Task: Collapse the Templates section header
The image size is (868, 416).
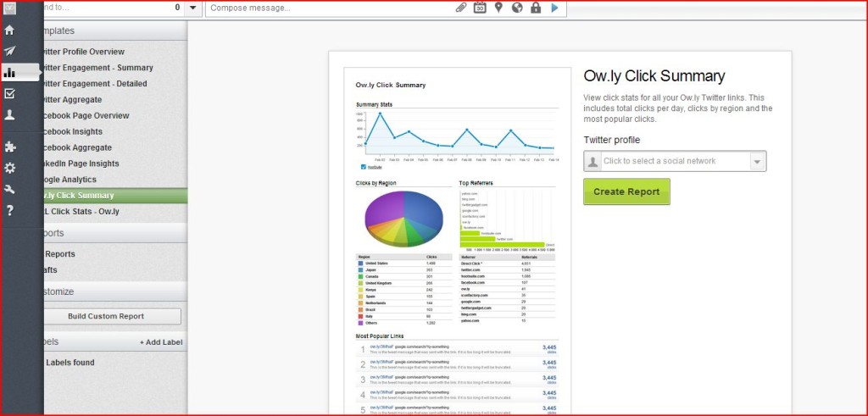Action: point(115,31)
